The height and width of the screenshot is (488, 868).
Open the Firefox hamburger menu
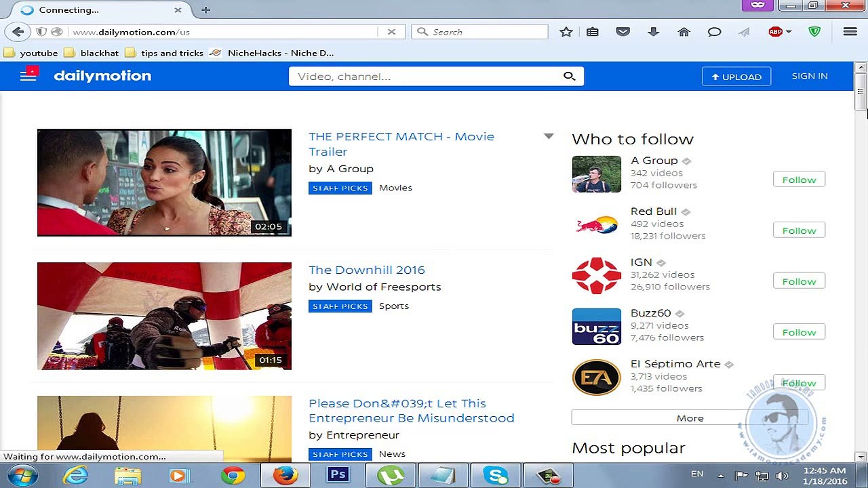850,32
